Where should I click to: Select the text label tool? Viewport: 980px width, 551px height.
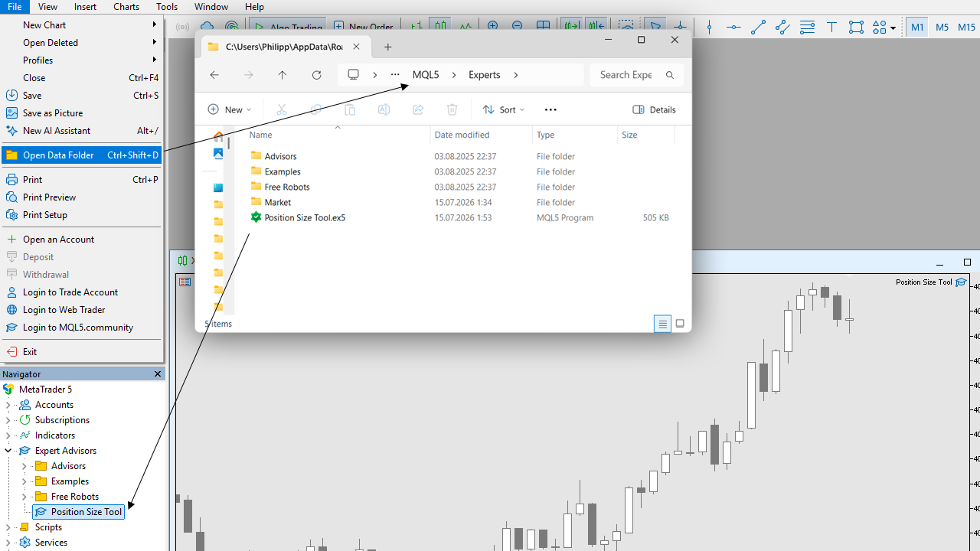[x=831, y=28]
